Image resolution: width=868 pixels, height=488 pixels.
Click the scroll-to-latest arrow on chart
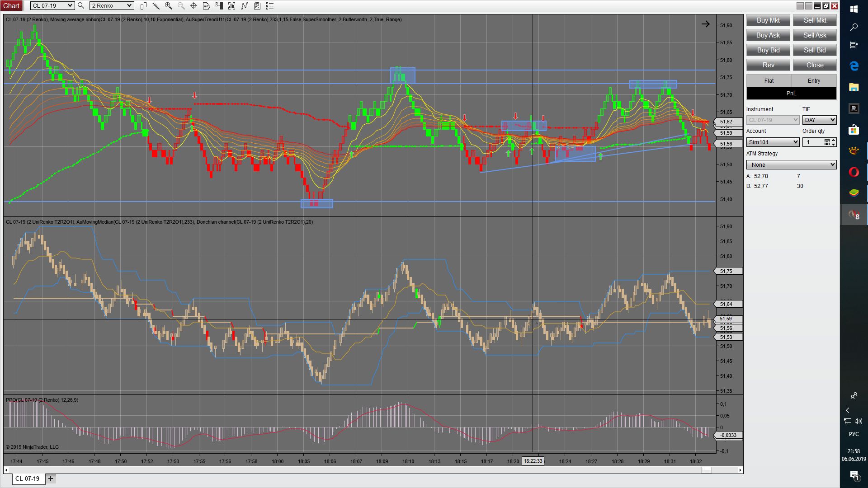[x=705, y=24]
